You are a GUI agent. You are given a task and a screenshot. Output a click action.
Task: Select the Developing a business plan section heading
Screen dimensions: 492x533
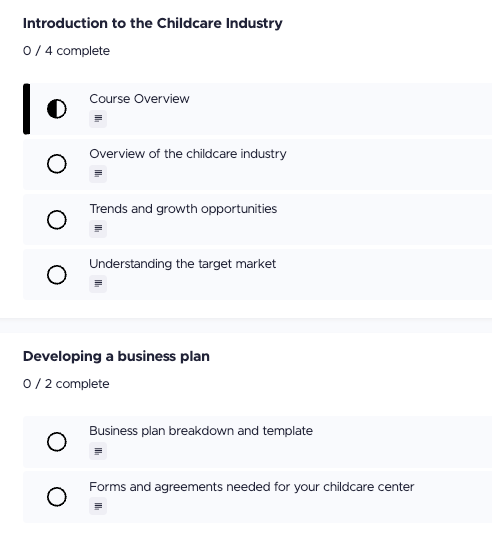[x=116, y=357]
